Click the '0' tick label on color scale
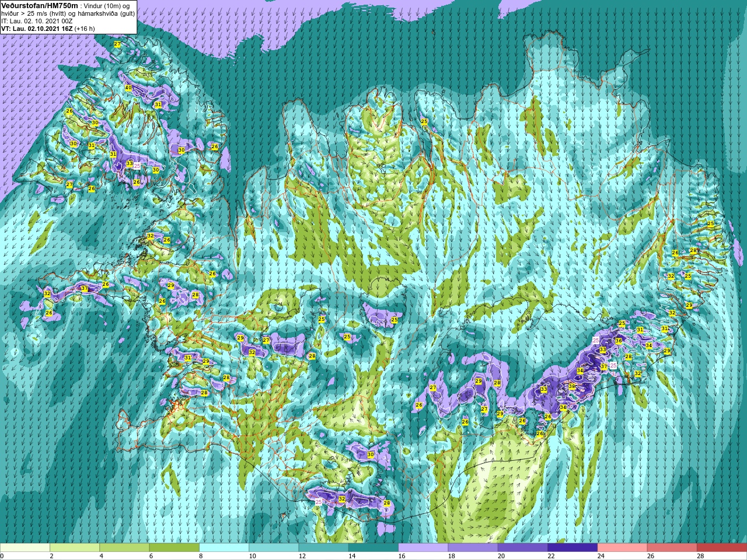This screenshot has width=747, height=560. click(2, 556)
